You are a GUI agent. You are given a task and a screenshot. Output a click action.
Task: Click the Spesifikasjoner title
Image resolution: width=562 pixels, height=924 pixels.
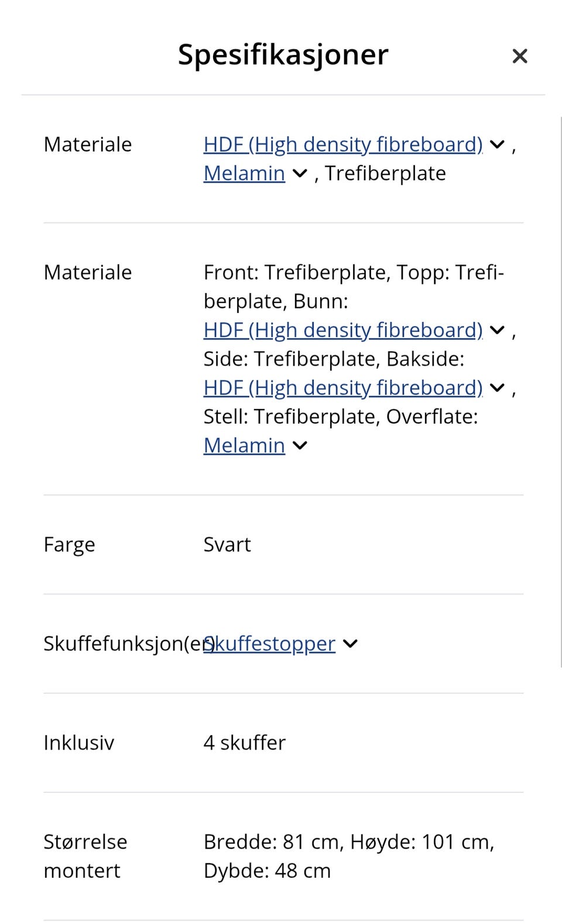coord(283,54)
